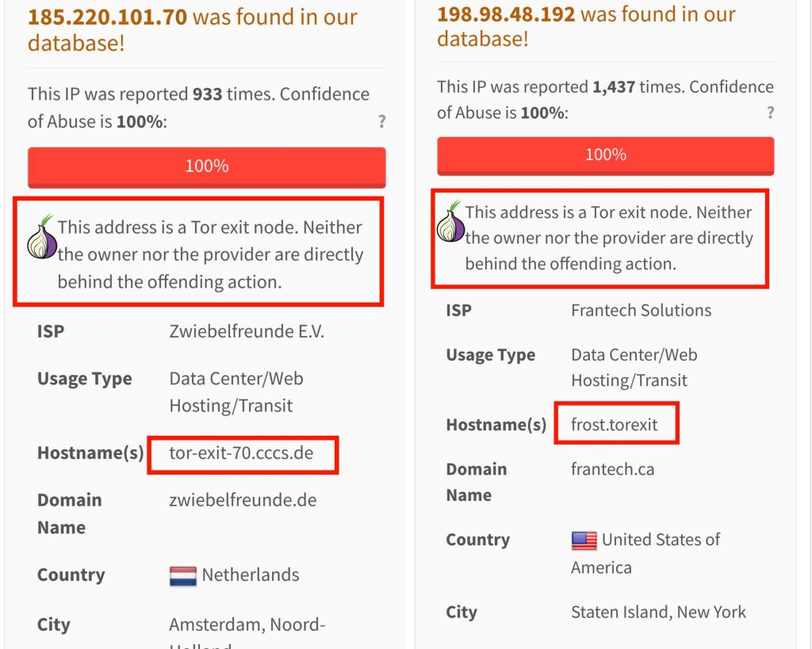Click the domain frantech.ca
812x649 pixels.
coord(613,469)
